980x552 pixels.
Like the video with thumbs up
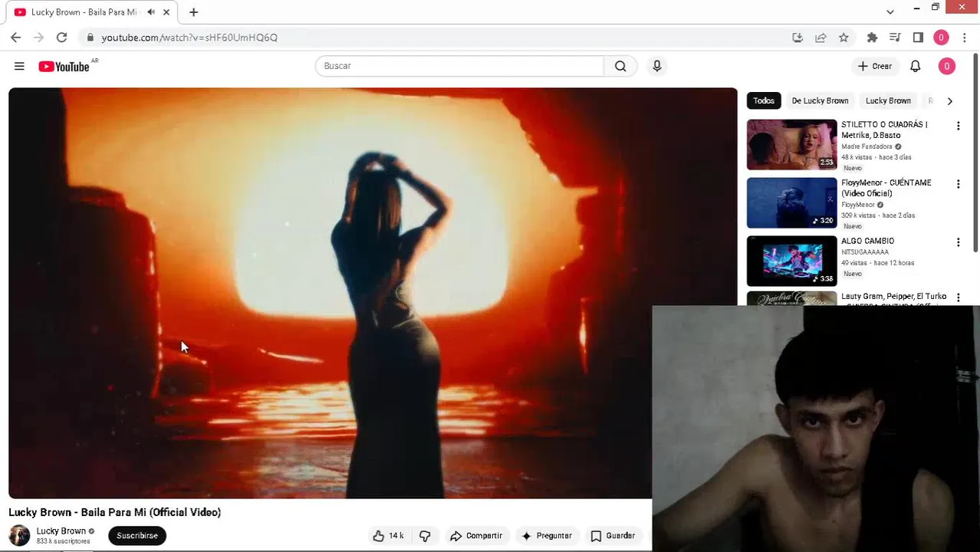tap(388, 536)
